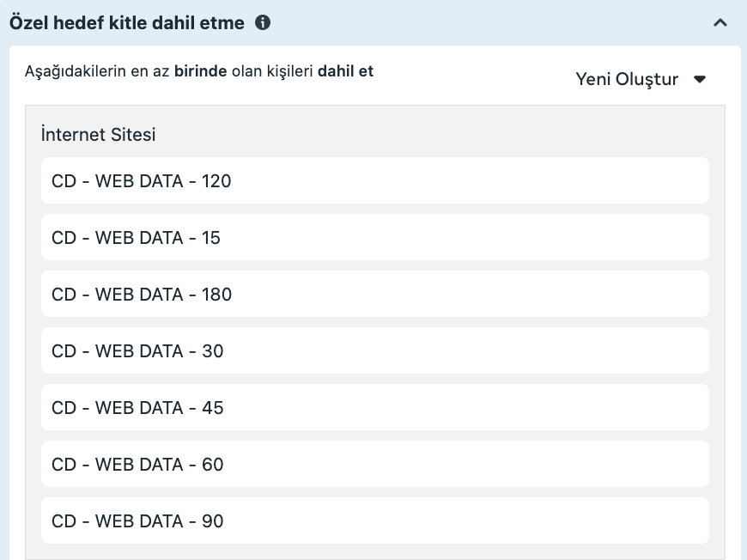Viewport: 747px width, 560px height.
Task: Click the CD - WEB DATA - 45 row
Action: coord(374,408)
